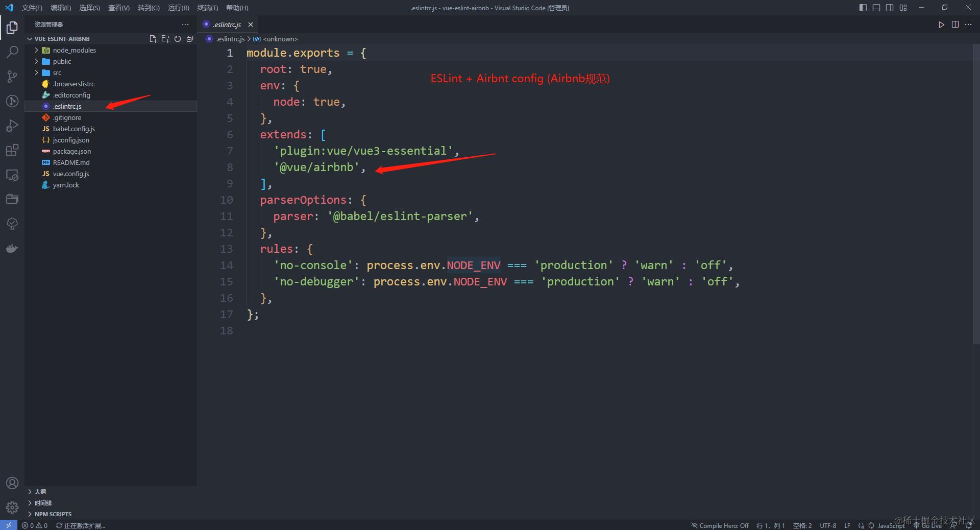Open babel.config.js in the explorer
Viewport: 980px width, 530px height.
[111, 129]
